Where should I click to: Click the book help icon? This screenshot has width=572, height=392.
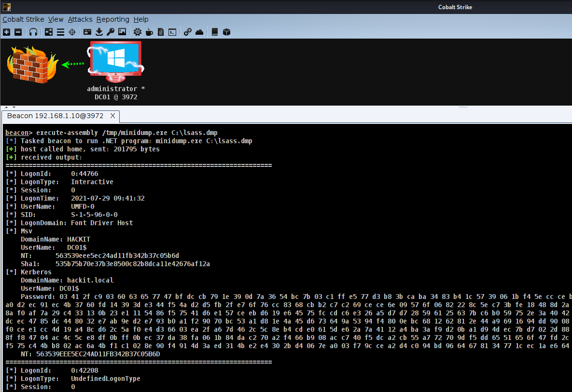click(215, 32)
